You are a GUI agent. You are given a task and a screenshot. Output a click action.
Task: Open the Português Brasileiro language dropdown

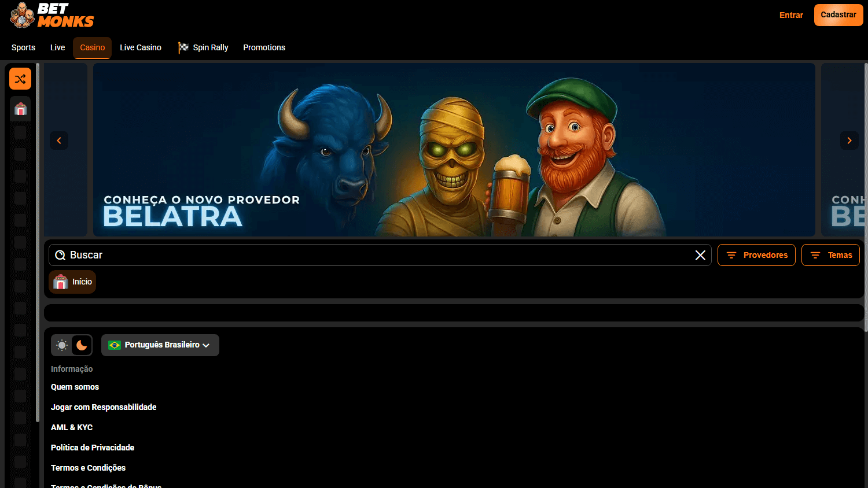click(160, 345)
